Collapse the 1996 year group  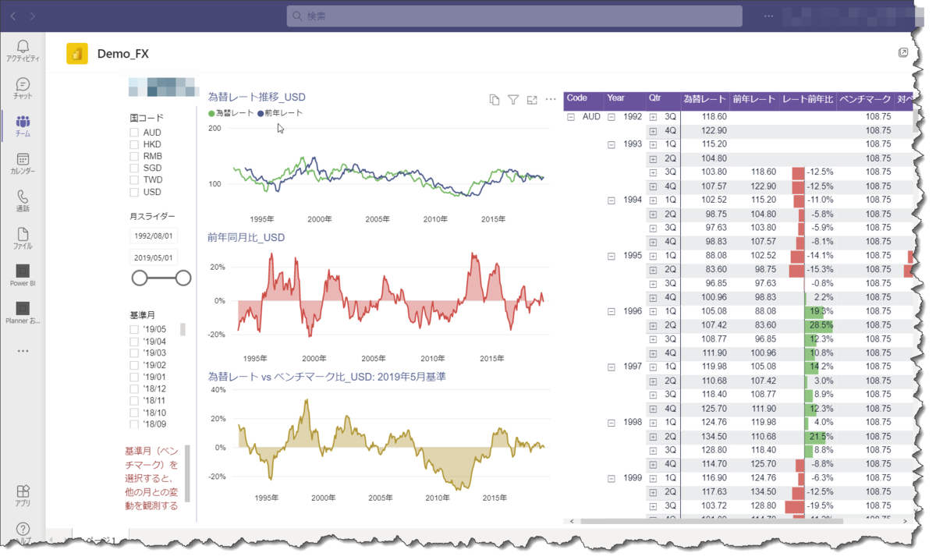click(x=611, y=311)
